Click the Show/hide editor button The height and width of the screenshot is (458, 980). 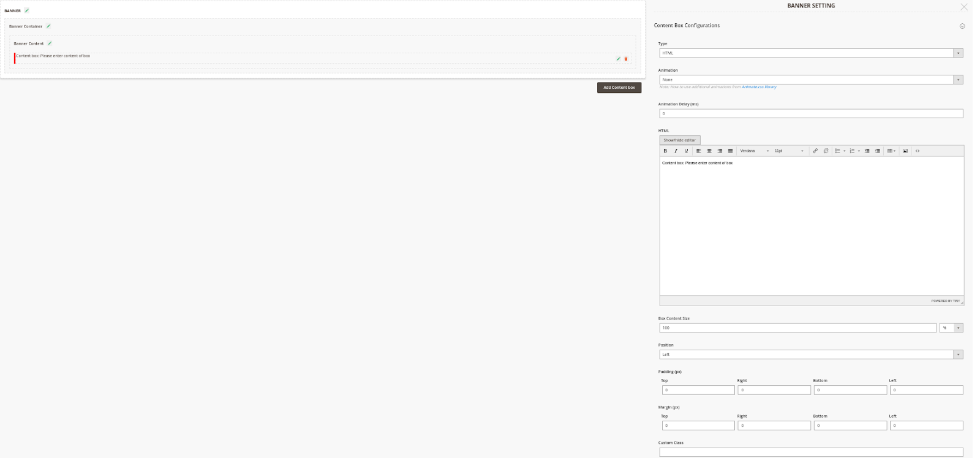coord(680,140)
